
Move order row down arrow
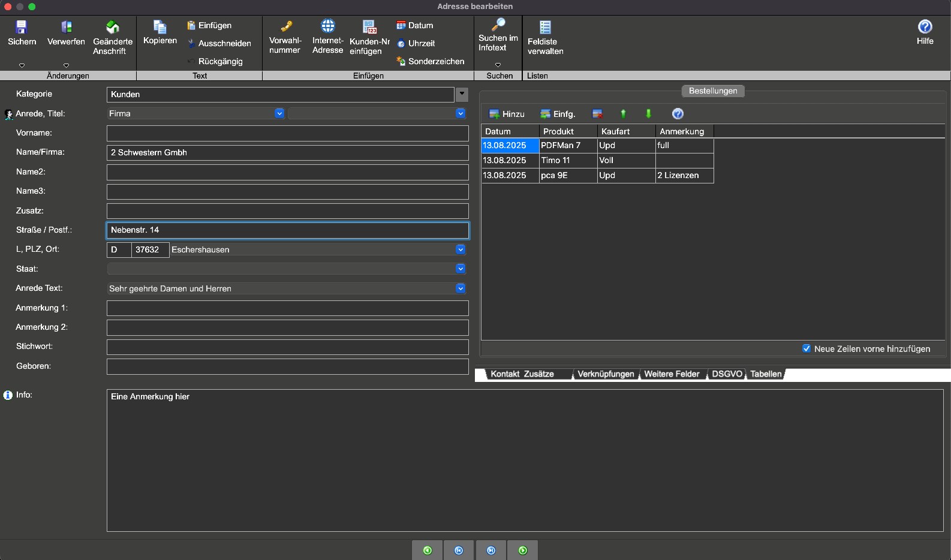click(648, 114)
